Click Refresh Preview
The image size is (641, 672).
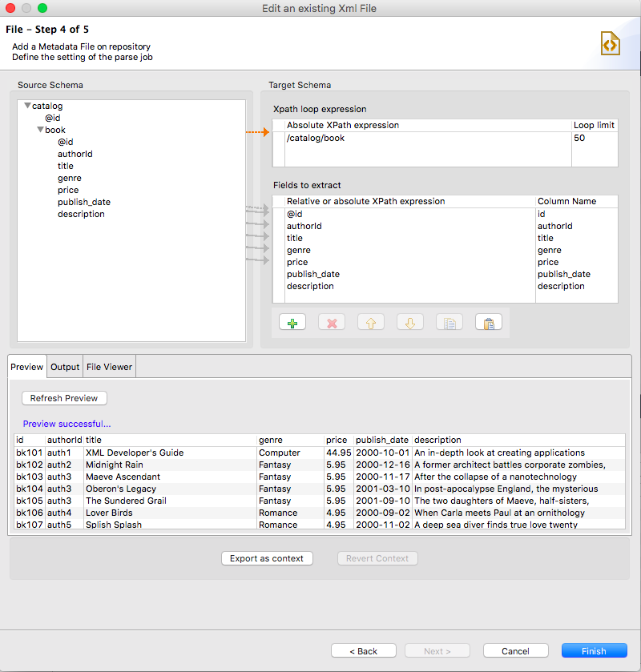pyautogui.click(x=64, y=398)
